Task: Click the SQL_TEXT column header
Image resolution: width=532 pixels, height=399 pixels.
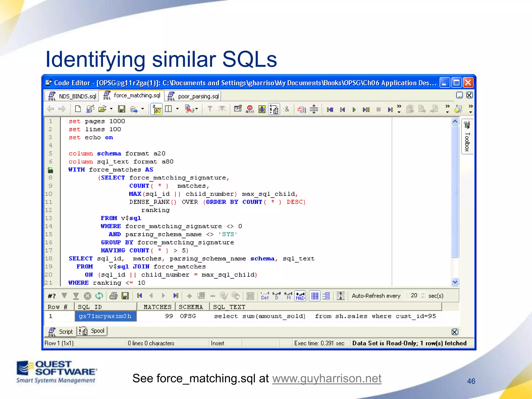Action: pos(326,307)
